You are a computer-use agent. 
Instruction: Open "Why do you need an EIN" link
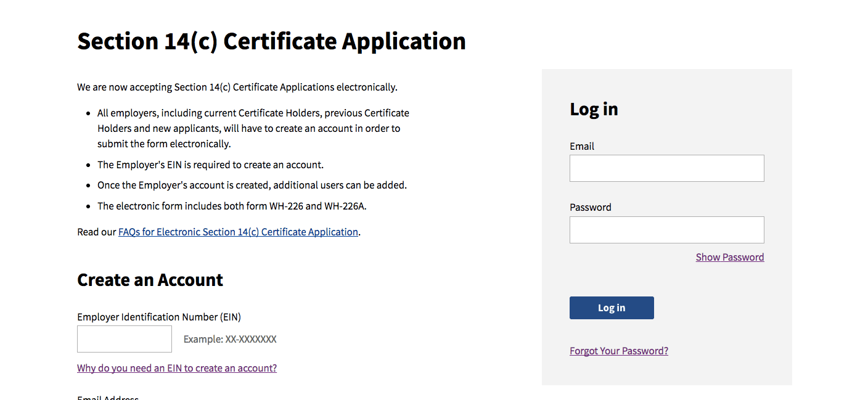point(177,369)
